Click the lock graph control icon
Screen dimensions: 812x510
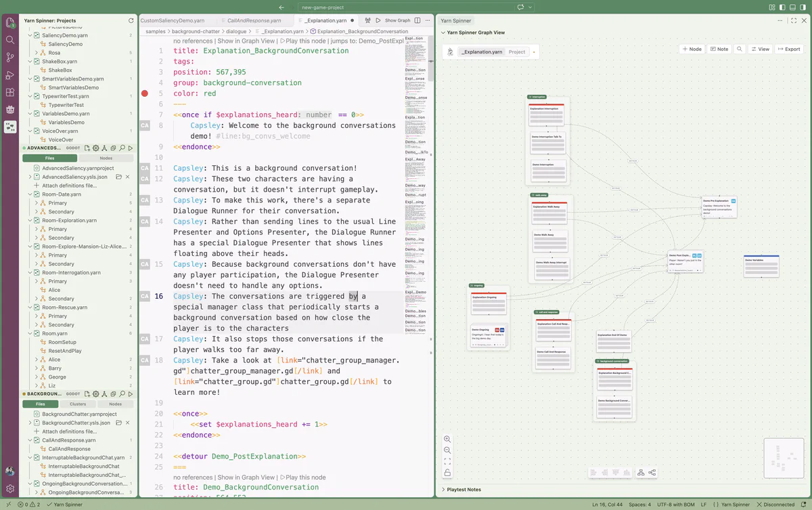447,472
